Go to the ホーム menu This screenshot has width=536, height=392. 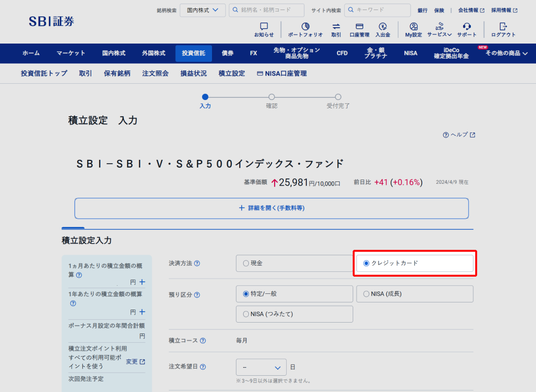[x=31, y=53]
